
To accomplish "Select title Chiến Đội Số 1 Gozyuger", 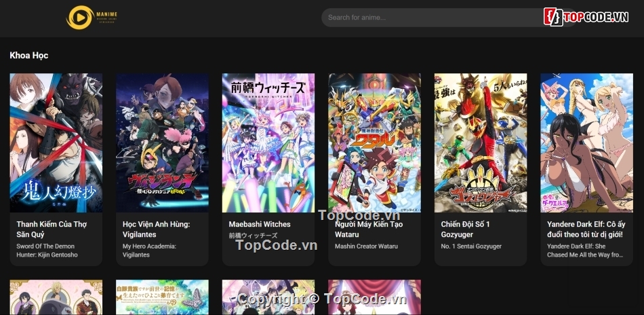I will (465, 229).
